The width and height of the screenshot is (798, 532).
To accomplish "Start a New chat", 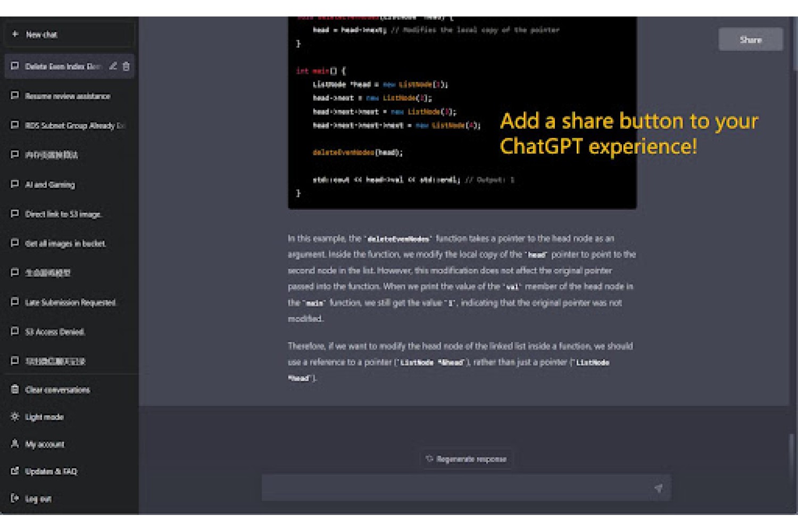I will pyautogui.click(x=69, y=34).
